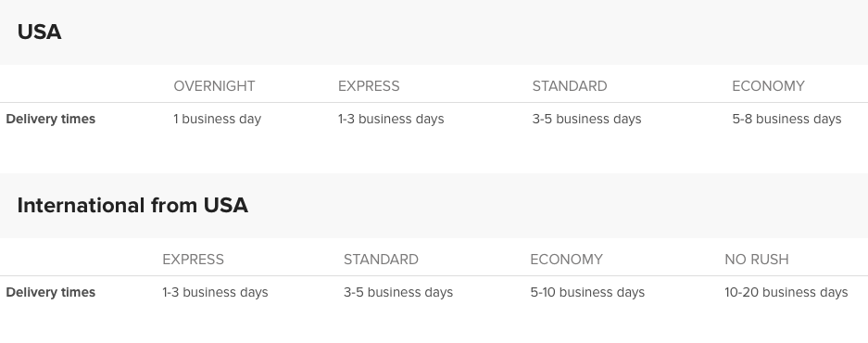The width and height of the screenshot is (868, 343).
Task: Click the 5-8 business days cell
Action: 786,120
